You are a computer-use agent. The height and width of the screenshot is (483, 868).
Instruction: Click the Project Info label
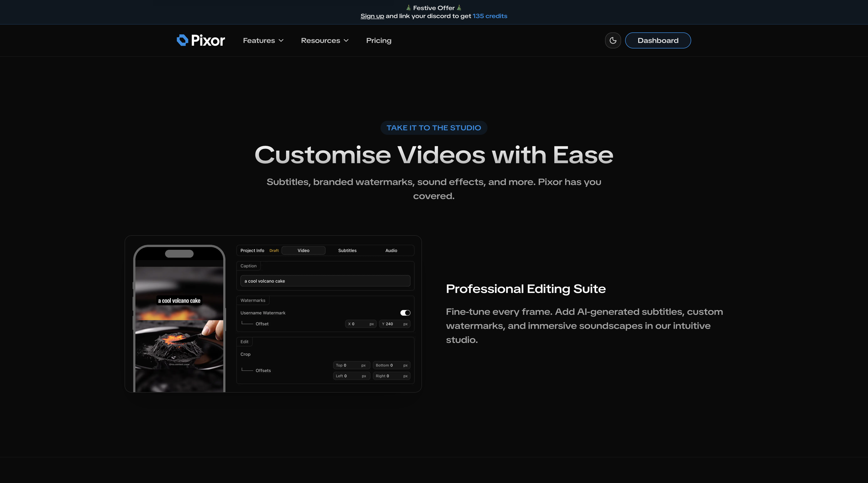pos(252,250)
